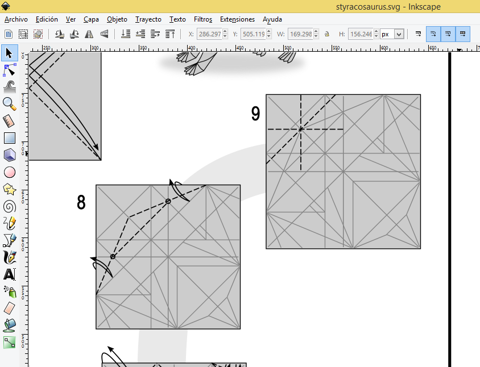Image resolution: width=480 pixels, height=367 pixels.
Task: Pick the Rectangle tool
Action: pyautogui.click(x=9, y=138)
